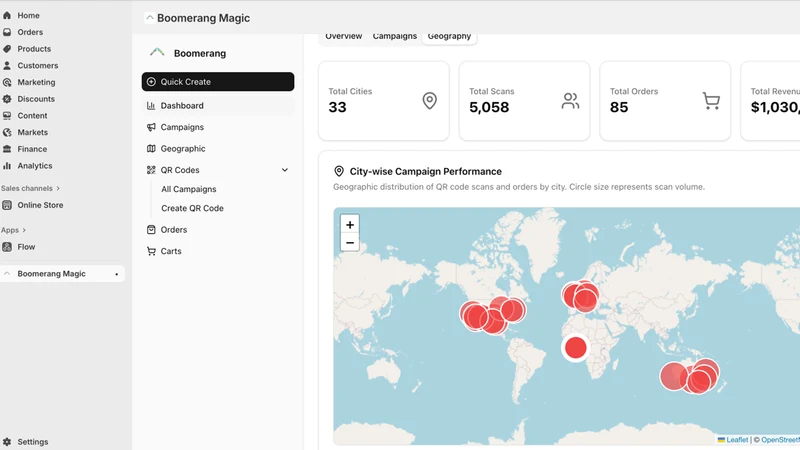Click the Orders inbox icon in admin sidebar

[x=7, y=32]
